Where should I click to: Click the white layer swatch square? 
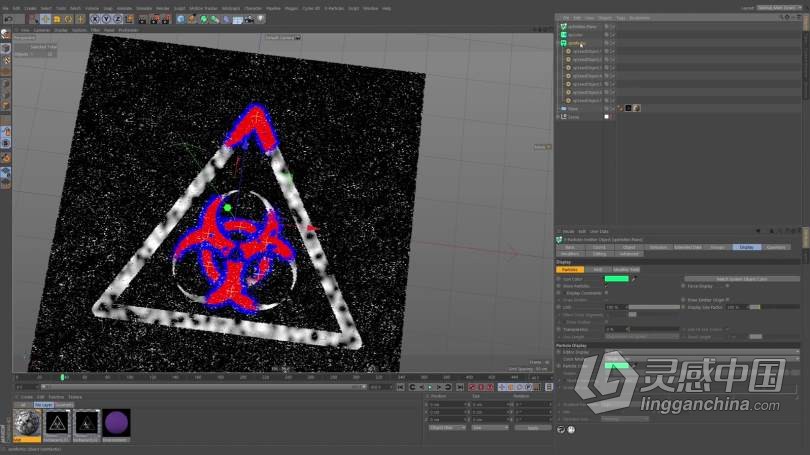point(606,117)
